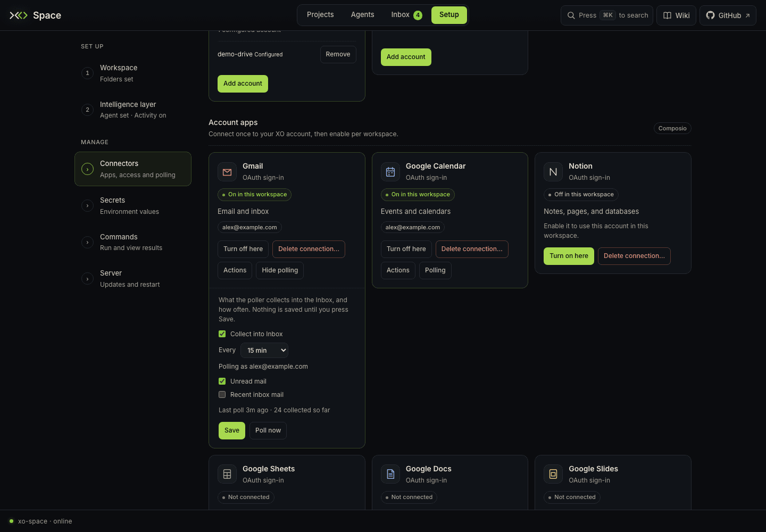Click the Google Slides icon
This screenshot has height=532, width=766.
coord(553,474)
